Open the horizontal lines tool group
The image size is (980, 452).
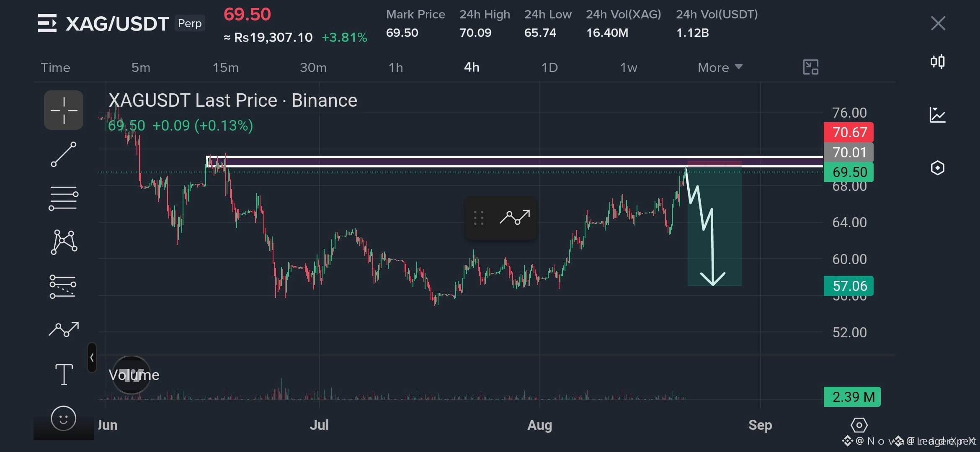pyautogui.click(x=64, y=198)
